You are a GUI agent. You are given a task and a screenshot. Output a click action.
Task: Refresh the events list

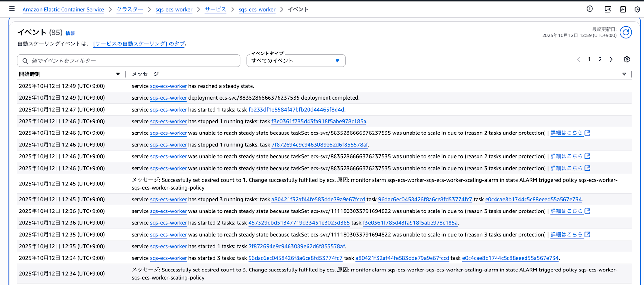pyautogui.click(x=626, y=33)
